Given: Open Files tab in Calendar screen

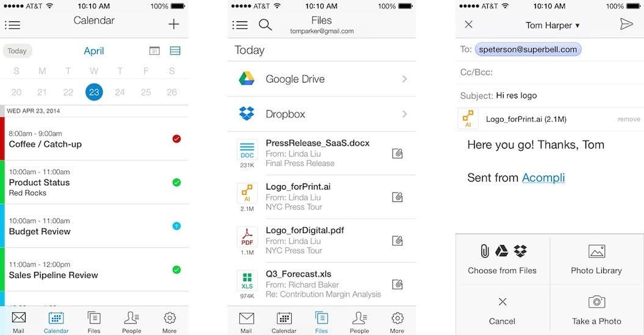Looking at the screenshot, I should click(93, 322).
